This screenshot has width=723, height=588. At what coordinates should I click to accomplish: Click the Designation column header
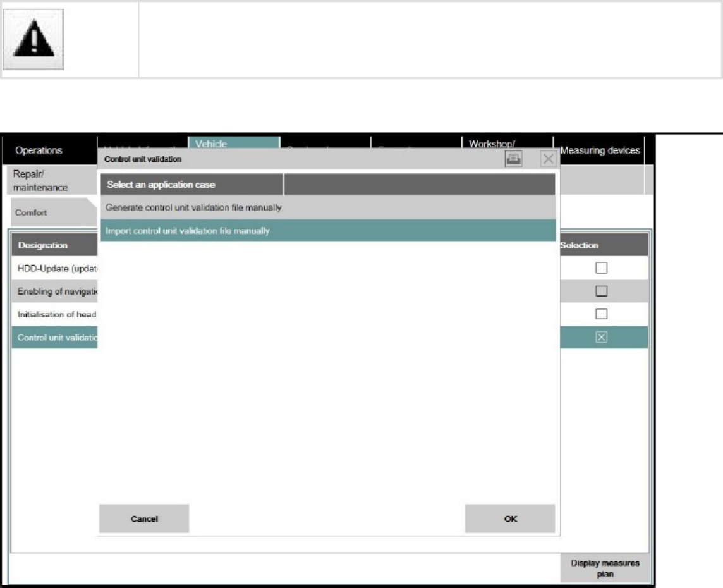[x=54, y=245]
